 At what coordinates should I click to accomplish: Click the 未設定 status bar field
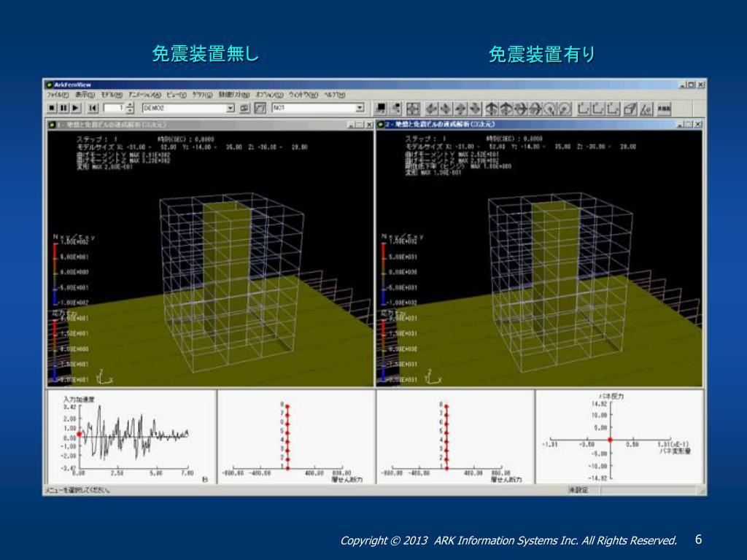tap(578, 490)
